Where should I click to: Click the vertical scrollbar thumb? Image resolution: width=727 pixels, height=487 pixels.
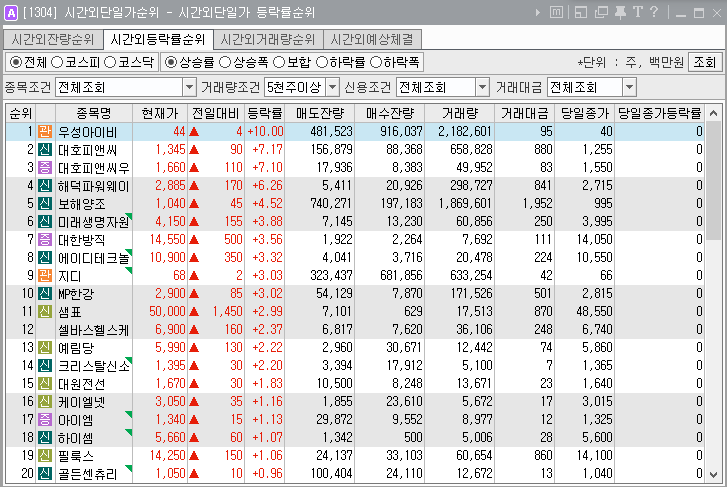[714, 180]
